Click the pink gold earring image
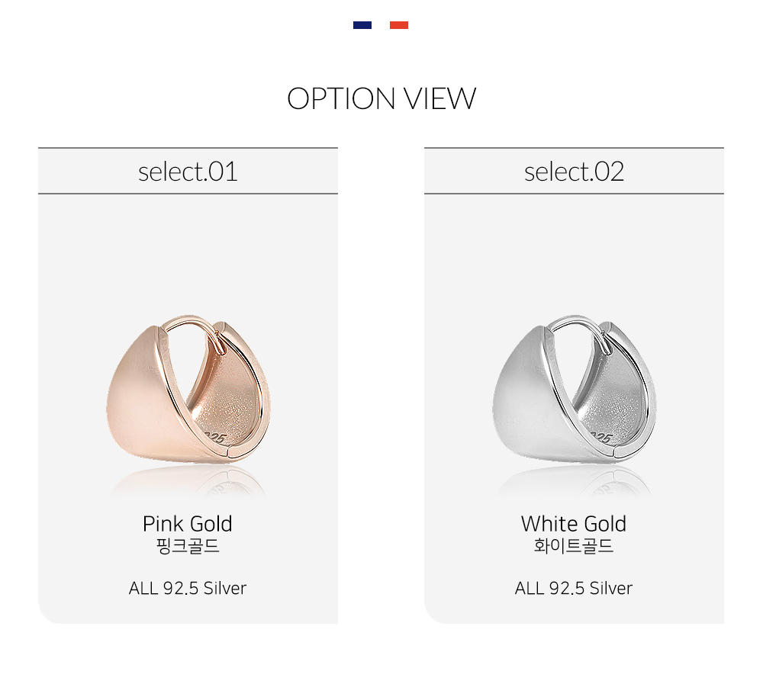763x700 pixels. (x=188, y=387)
